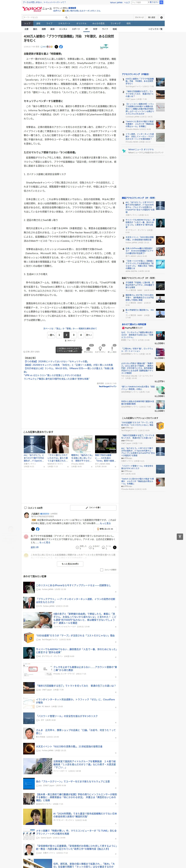Viewport: 186px width, 868px height.
Task: Select the スポーツ category tab
Action: coord(76,29)
